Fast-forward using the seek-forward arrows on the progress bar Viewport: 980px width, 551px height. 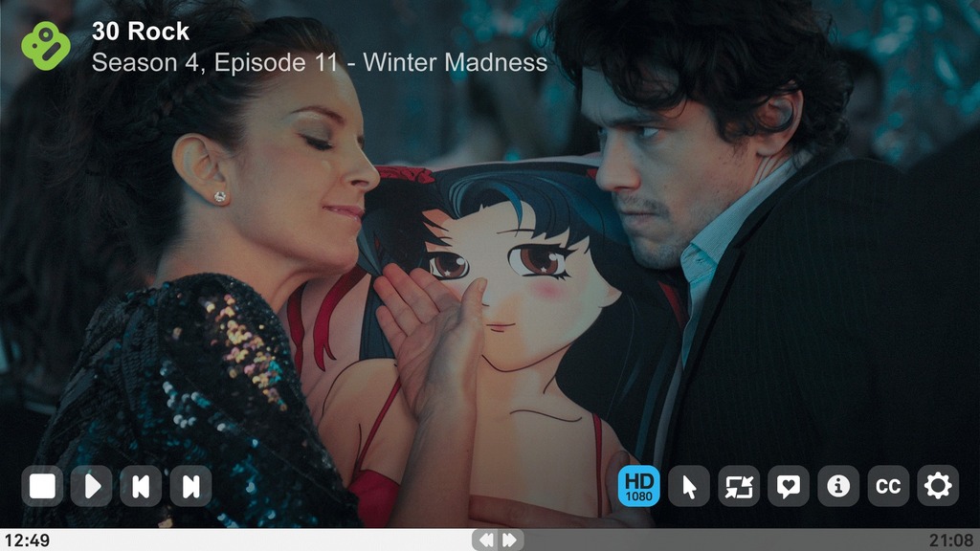coord(510,540)
